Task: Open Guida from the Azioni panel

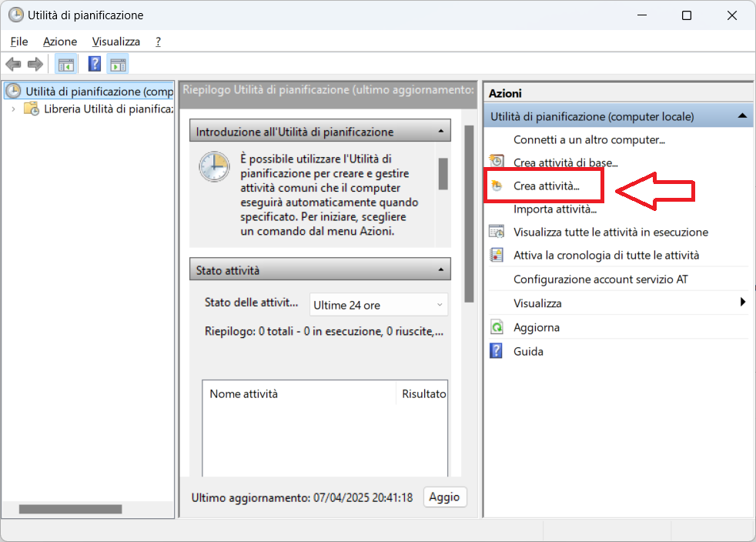Action: 528,351
